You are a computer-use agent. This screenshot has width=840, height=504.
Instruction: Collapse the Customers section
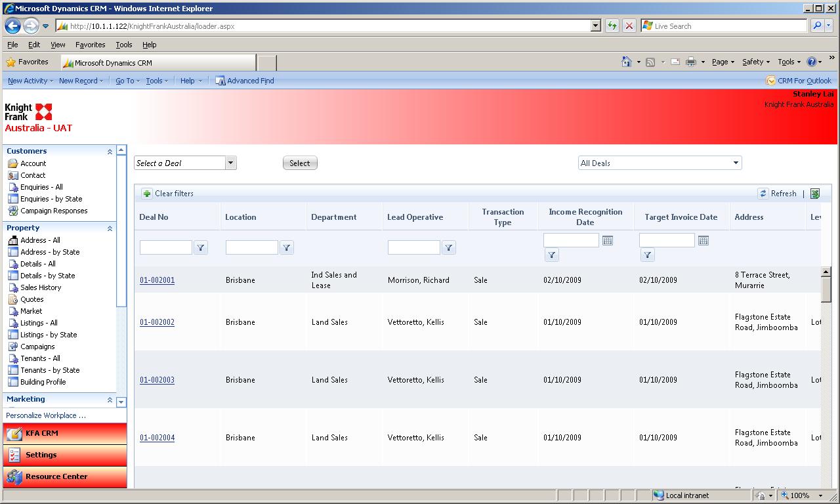click(x=110, y=152)
